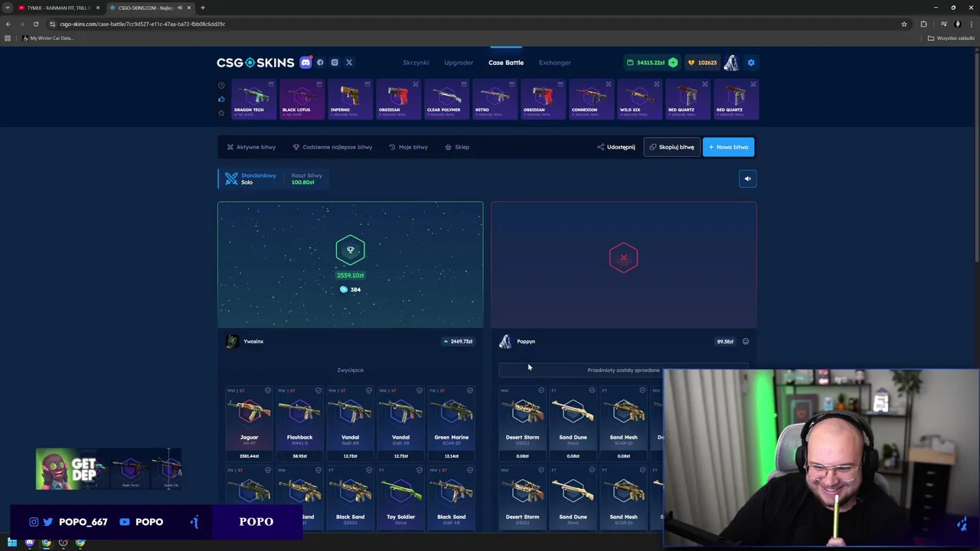Click the winner trophy hexagon icon
Screen dimensions: 980x551
click(350, 250)
